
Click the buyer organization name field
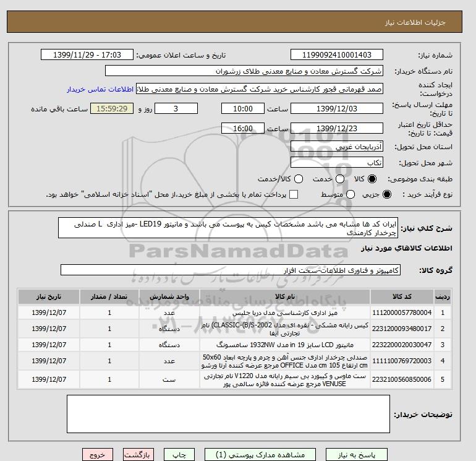[244, 71]
